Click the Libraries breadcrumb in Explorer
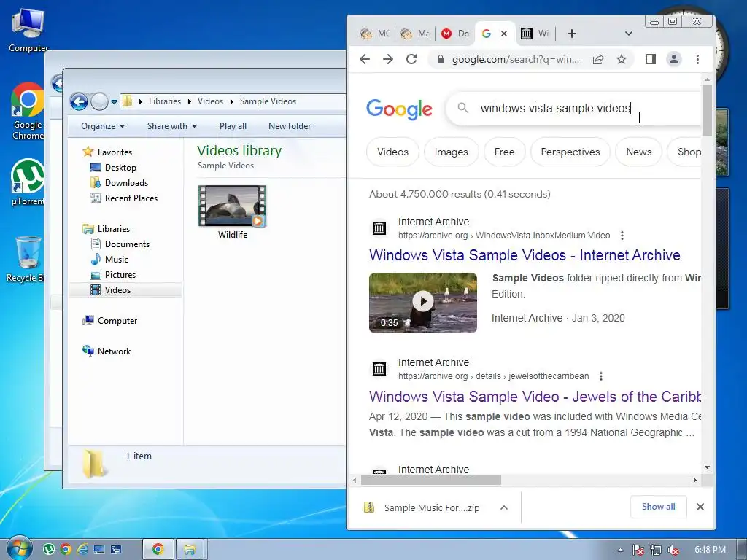This screenshot has height=560, width=747. click(x=164, y=101)
